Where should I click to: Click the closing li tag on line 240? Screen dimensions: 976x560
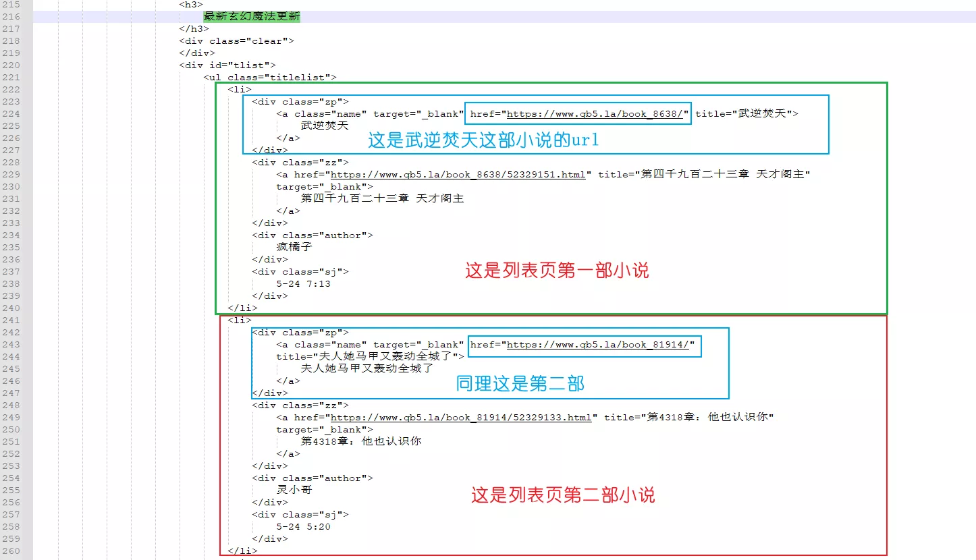(243, 308)
